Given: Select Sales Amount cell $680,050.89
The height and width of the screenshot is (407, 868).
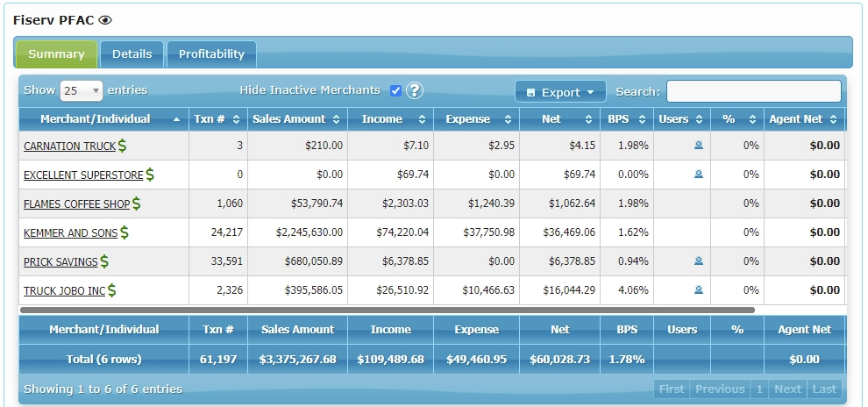Looking at the screenshot, I should point(297,261).
